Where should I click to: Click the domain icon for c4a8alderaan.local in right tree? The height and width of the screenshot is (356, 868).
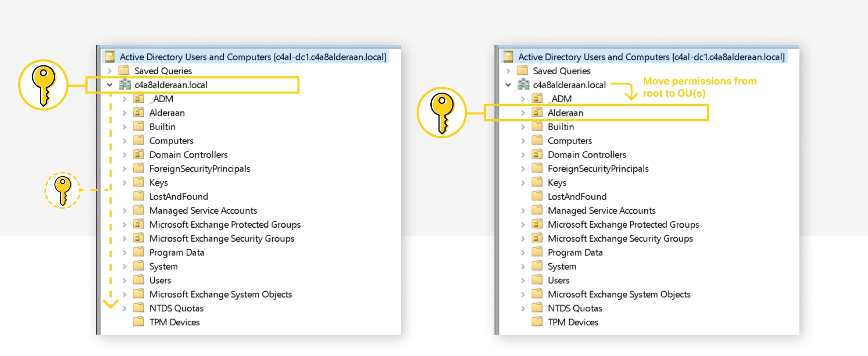pos(524,84)
